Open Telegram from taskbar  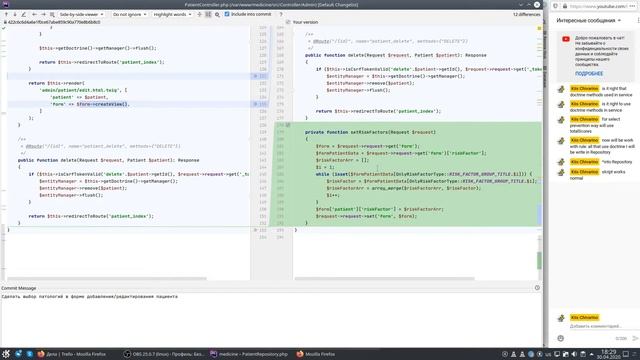point(19,354)
